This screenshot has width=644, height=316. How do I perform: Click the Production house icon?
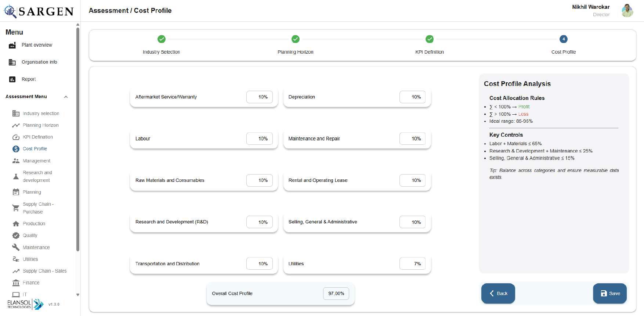[16, 224]
